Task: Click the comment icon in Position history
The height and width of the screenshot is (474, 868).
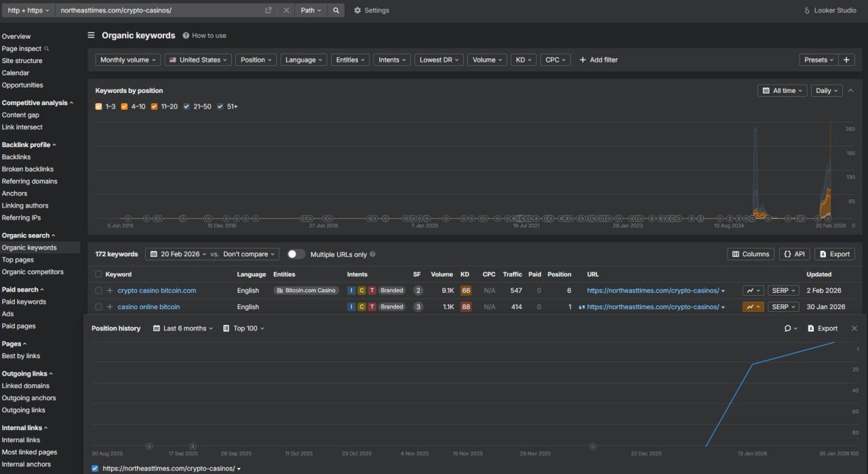Action: (x=791, y=328)
